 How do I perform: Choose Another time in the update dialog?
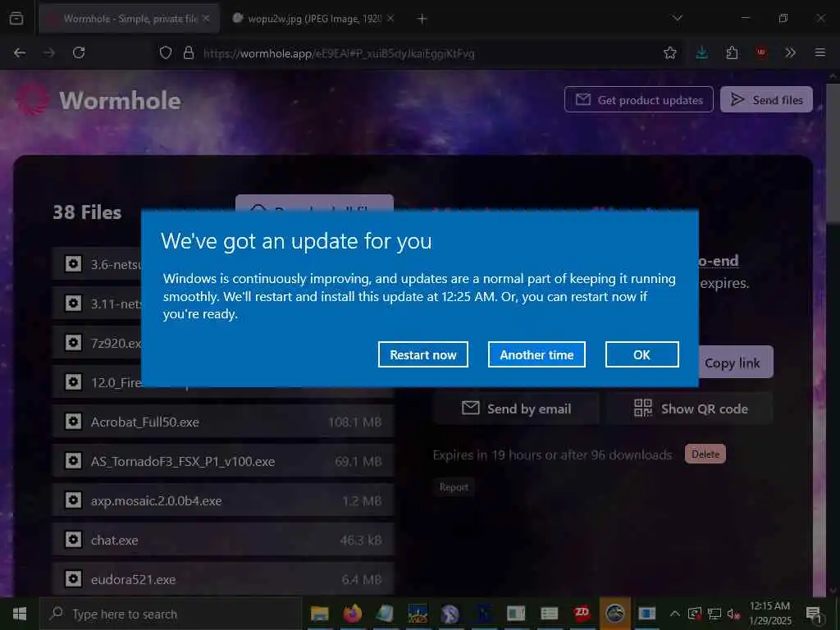[x=536, y=354]
